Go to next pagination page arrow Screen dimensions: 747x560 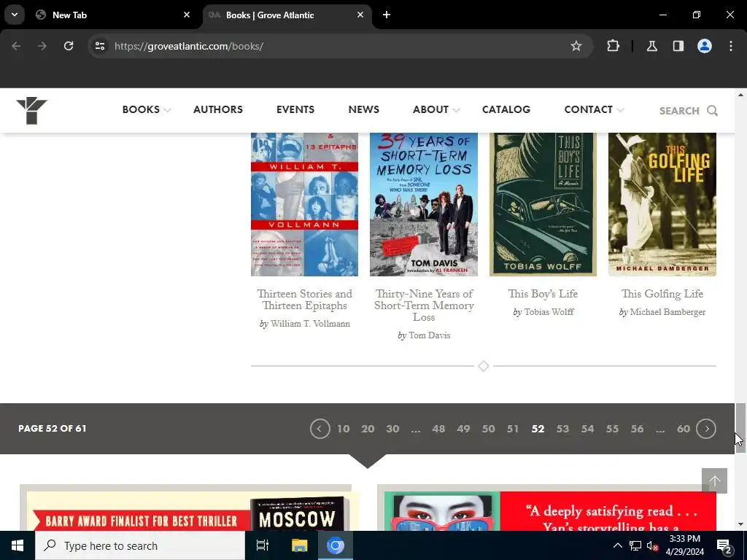(x=706, y=429)
